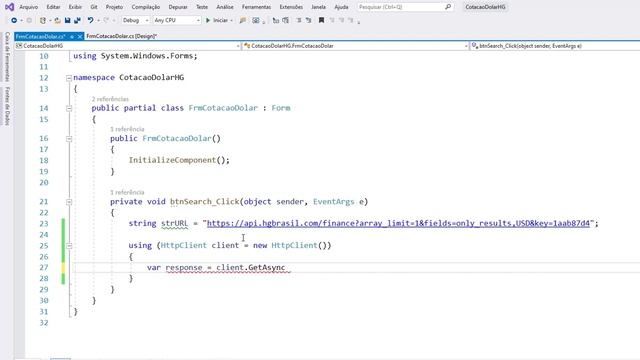Pin the FrmCotacaoDolar.cs tab
The image size is (640, 360).
[72, 37]
